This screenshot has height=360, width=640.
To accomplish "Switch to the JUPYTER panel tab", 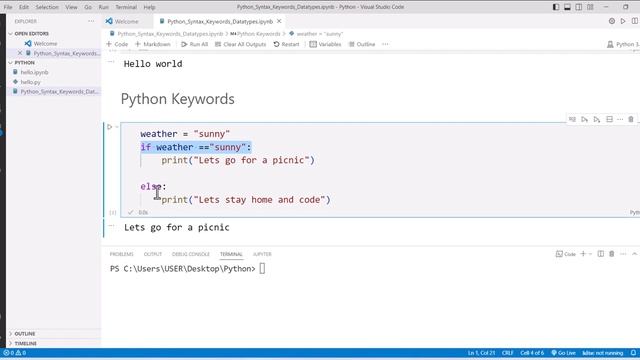I will click(262, 254).
